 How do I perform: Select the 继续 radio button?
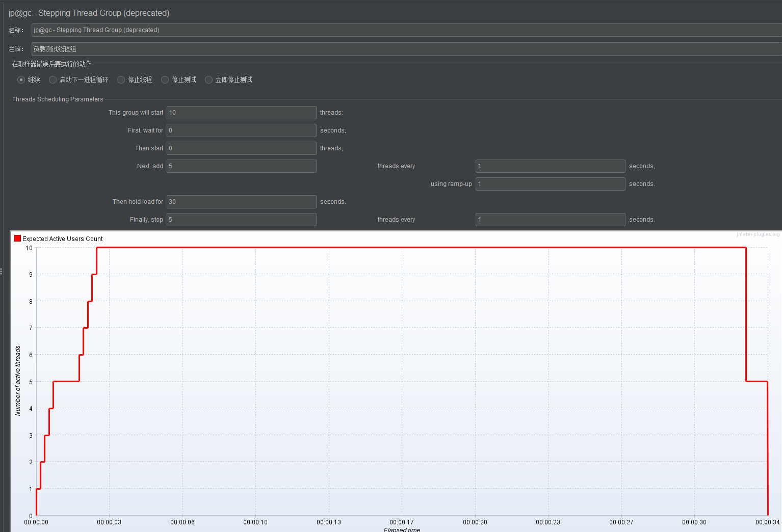[x=21, y=79]
